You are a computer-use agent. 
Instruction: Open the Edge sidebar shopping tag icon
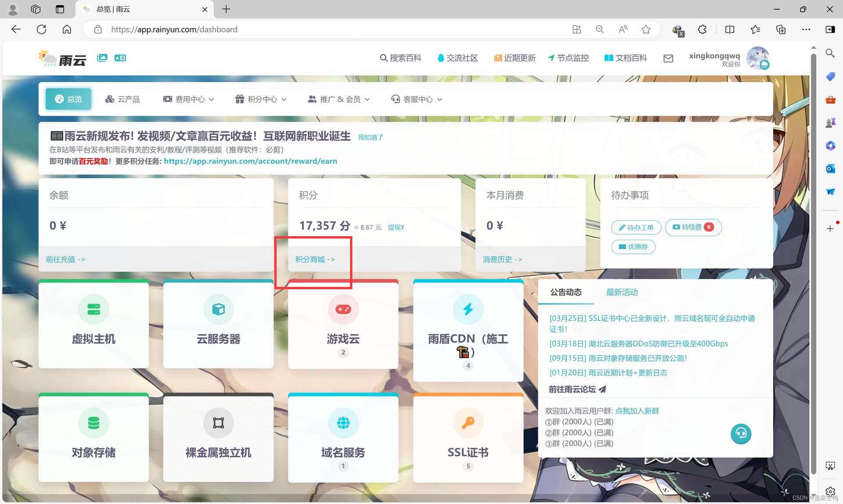click(830, 76)
